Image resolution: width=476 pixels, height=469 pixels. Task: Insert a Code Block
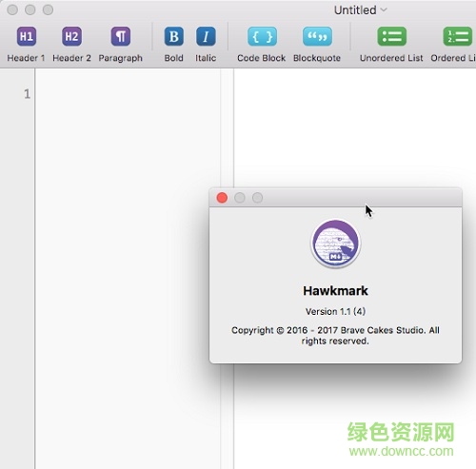262,36
